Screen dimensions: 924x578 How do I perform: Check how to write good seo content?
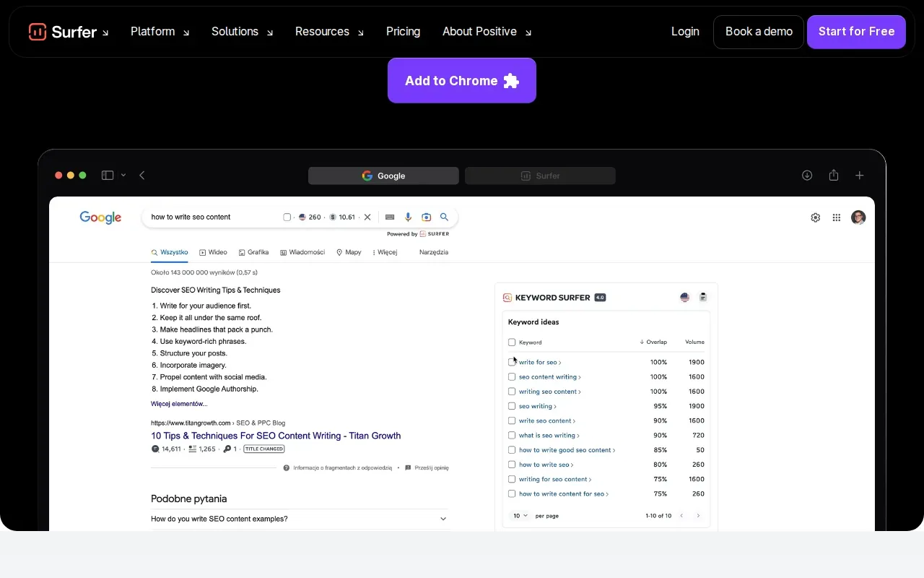coord(512,450)
